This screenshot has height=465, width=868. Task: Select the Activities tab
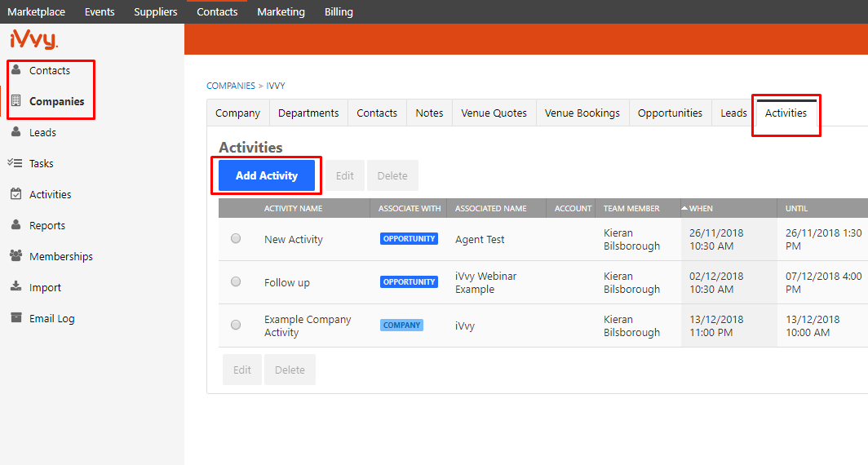click(x=786, y=113)
